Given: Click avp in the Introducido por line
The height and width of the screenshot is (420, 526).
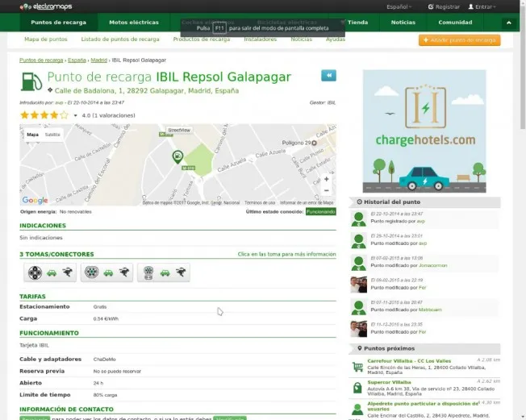Looking at the screenshot, I should pyautogui.click(x=59, y=102).
